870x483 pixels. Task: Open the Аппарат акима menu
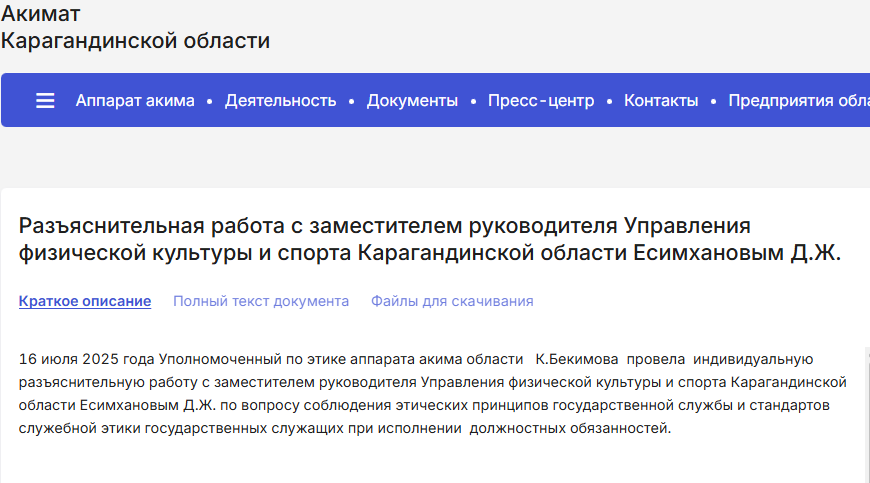coord(135,101)
